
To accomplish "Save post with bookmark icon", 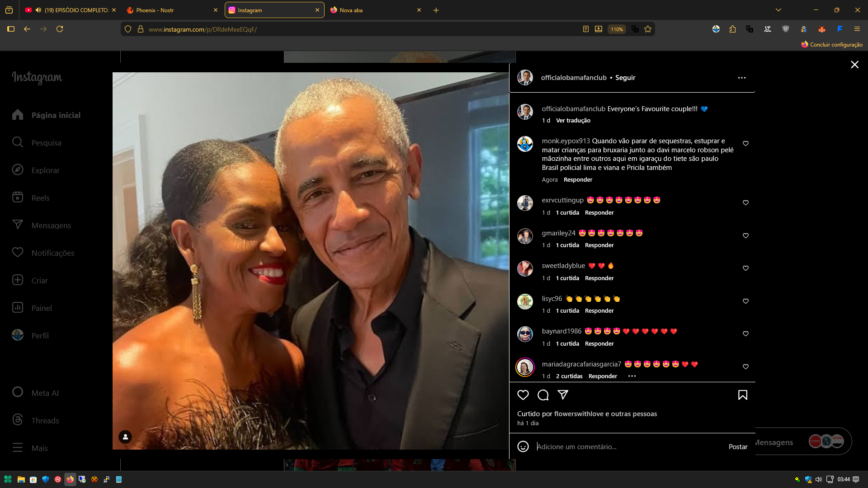I will [x=742, y=395].
